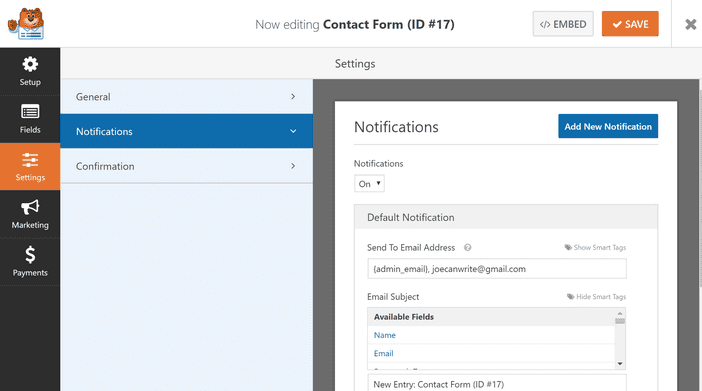702x391 pixels.
Task: Click the WPForms bear mascot logo
Action: point(26,24)
